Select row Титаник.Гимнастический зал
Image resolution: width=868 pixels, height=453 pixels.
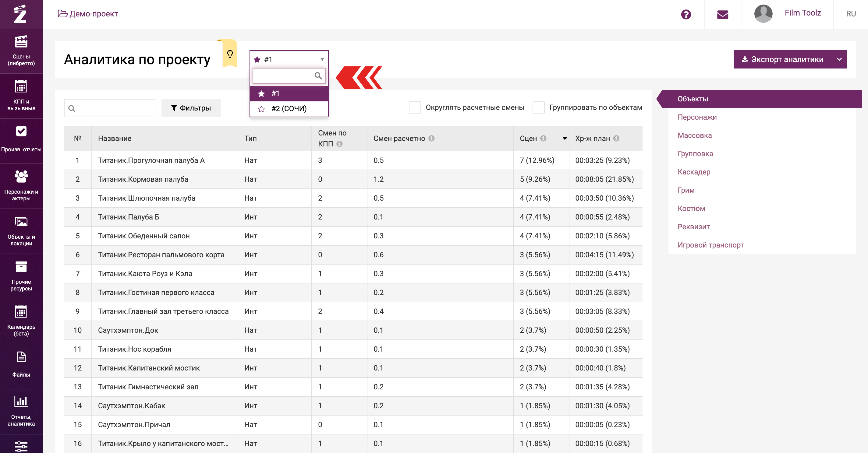coord(353,387)
